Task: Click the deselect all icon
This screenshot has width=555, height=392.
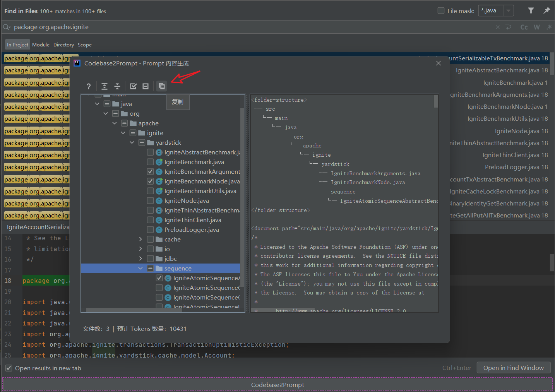Action: pos(146,86)
